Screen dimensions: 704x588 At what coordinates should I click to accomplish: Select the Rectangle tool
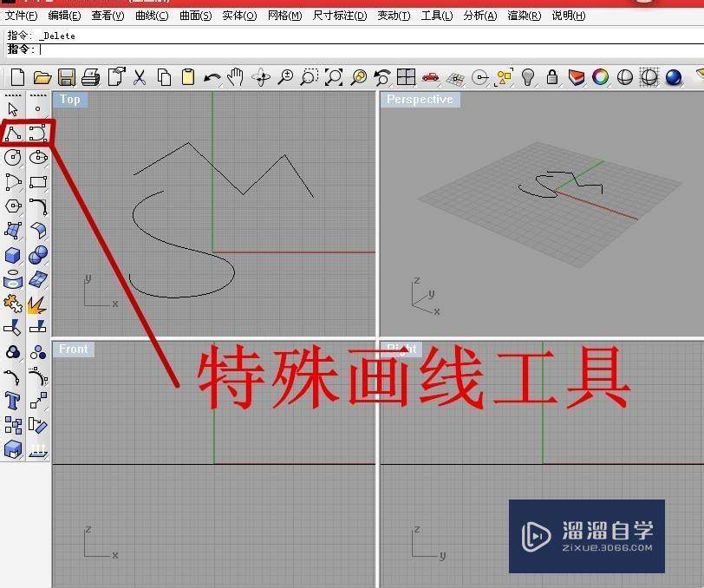pos(38,182)
